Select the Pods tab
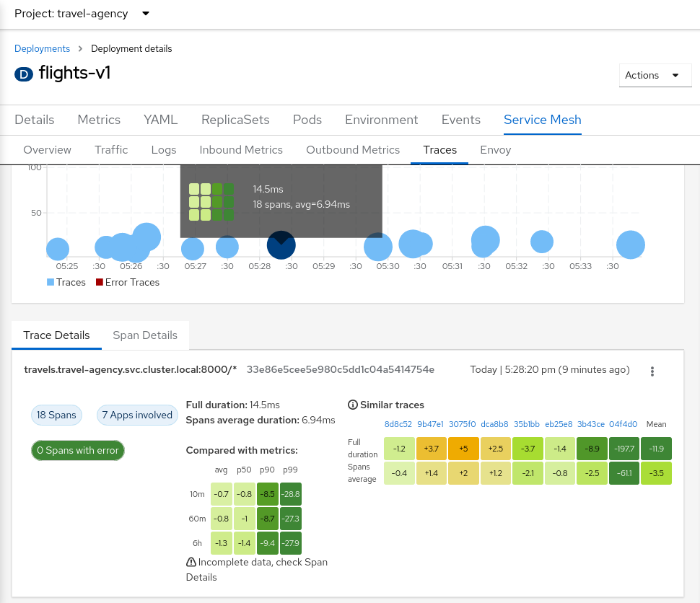Screen dimensions: 700x603 coord(307,120)
